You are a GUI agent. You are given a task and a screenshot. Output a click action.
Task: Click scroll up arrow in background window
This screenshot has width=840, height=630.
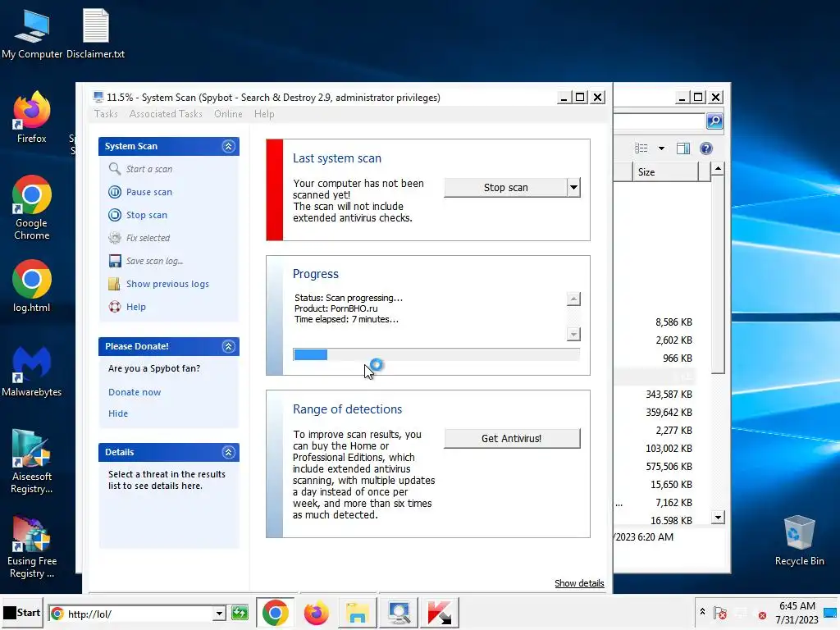click(718, 169)
